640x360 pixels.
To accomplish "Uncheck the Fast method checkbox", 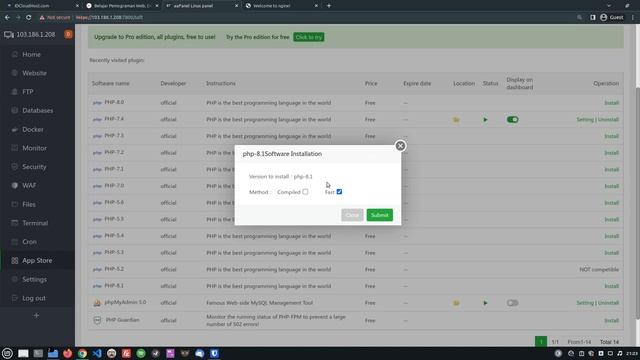I will [x=339, y=192].
